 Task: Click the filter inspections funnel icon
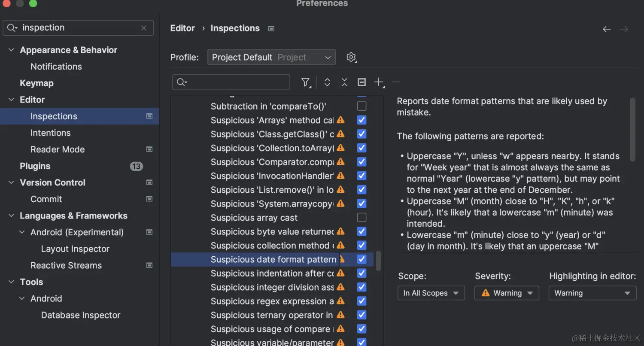(305, 82)
